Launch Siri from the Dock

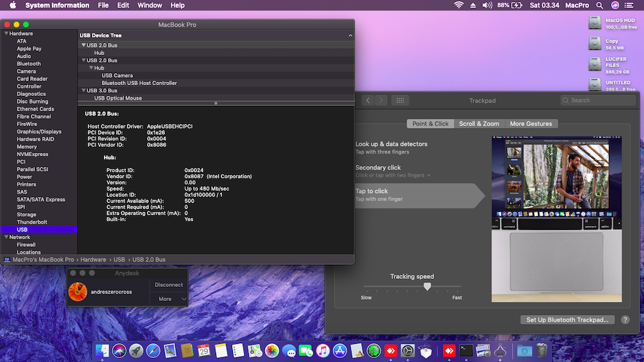[119, 351]
